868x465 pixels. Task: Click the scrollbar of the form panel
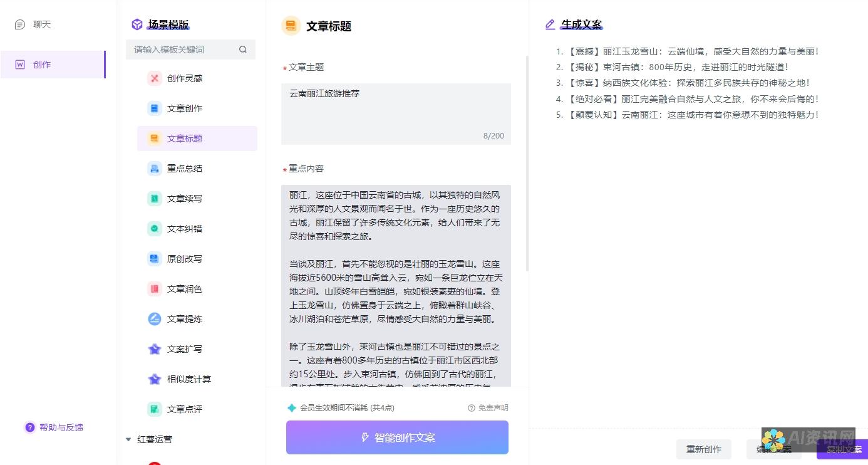pyautogui.click(x=527, y=163)
